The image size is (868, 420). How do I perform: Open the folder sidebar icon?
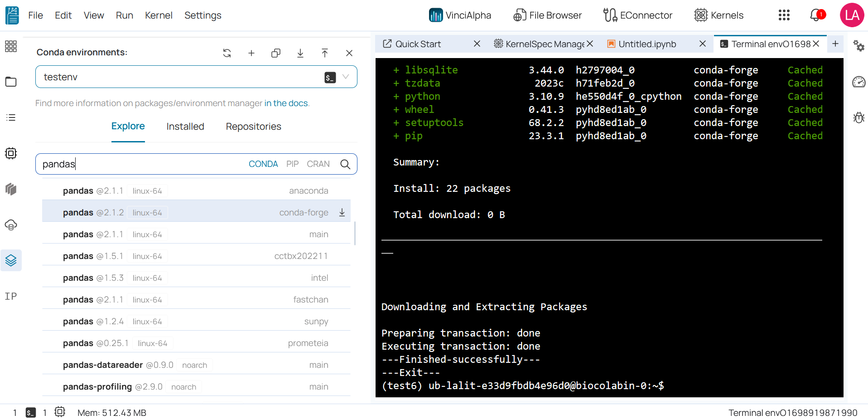pos(11,82)
